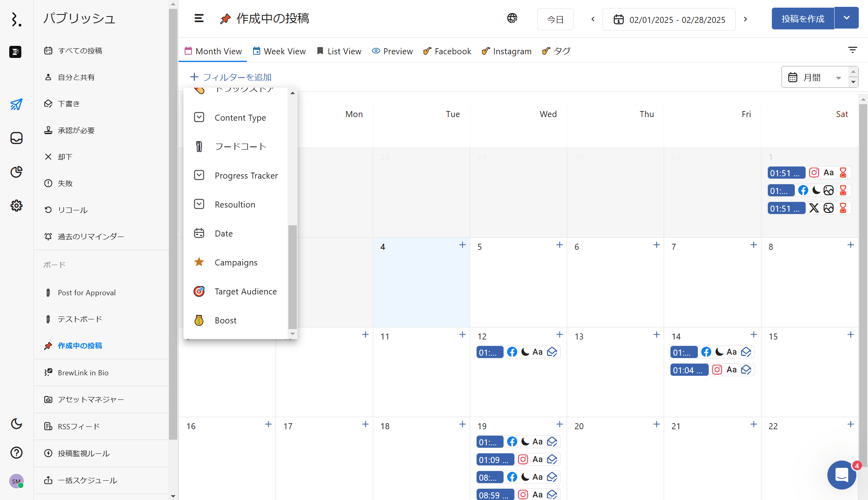The image size is (868, 500).
Task: Click the filter list scrollbar thumb
Action: pyautogui.click(x=292, y=277)
